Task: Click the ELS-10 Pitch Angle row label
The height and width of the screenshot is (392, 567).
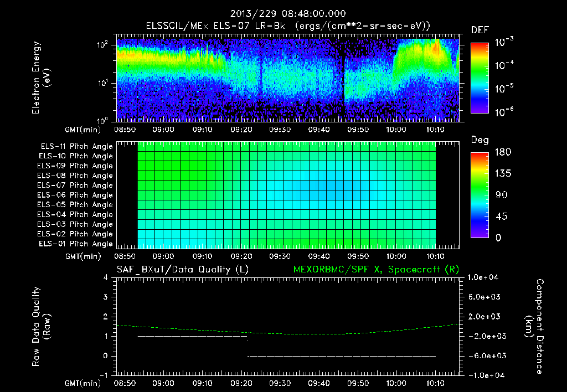Action: click(76, 156)
